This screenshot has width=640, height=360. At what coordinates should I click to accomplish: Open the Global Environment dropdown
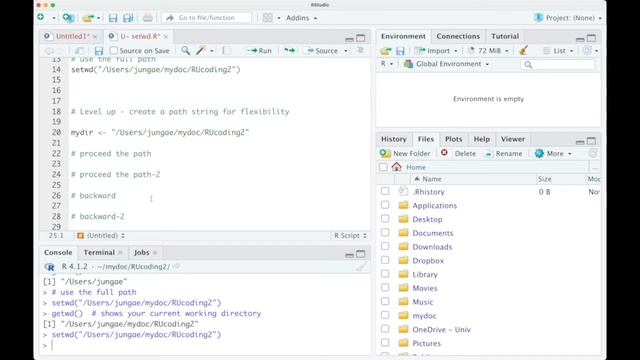[446, 64]
